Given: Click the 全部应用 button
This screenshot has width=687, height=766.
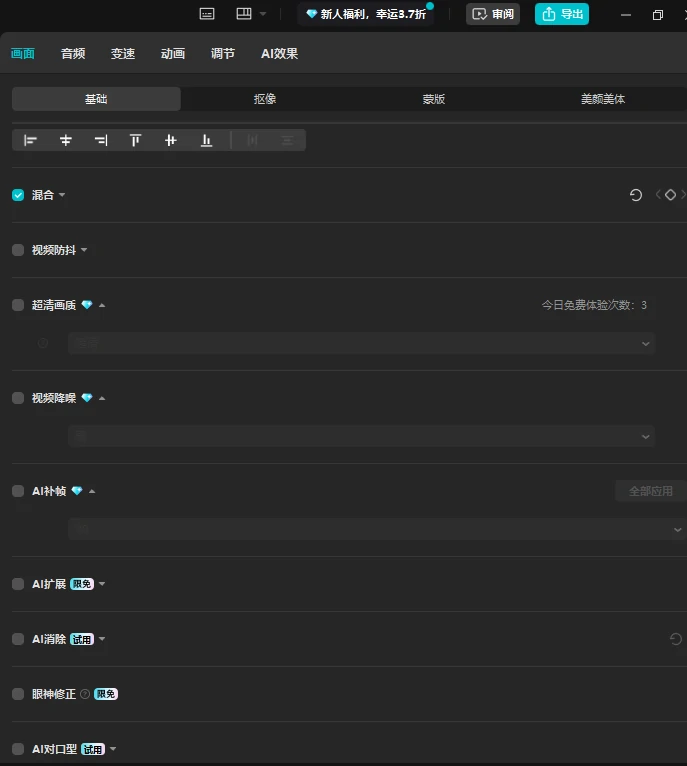Looking at the screenshot, I should [x=650, y=491].
